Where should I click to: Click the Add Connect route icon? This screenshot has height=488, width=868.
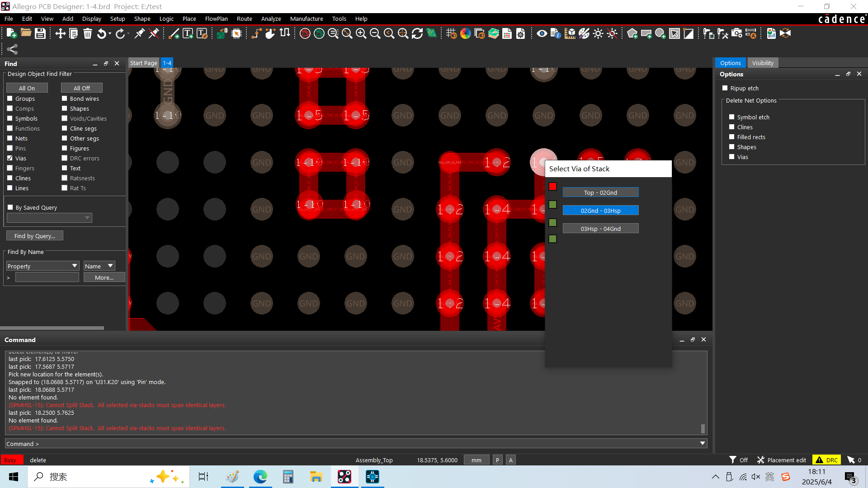(256, 33)
